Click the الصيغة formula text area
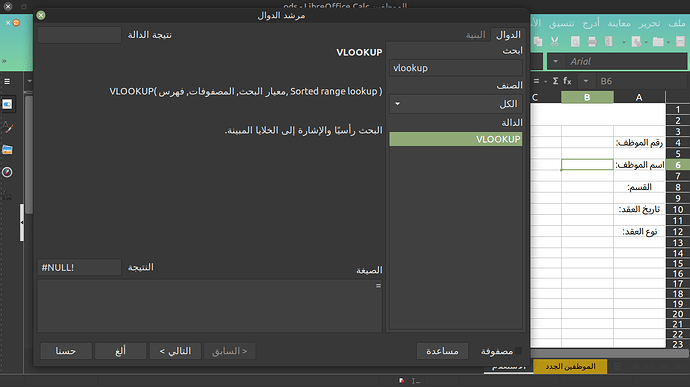The width and height of the screenshot is (690, 387). coord(209,306)
